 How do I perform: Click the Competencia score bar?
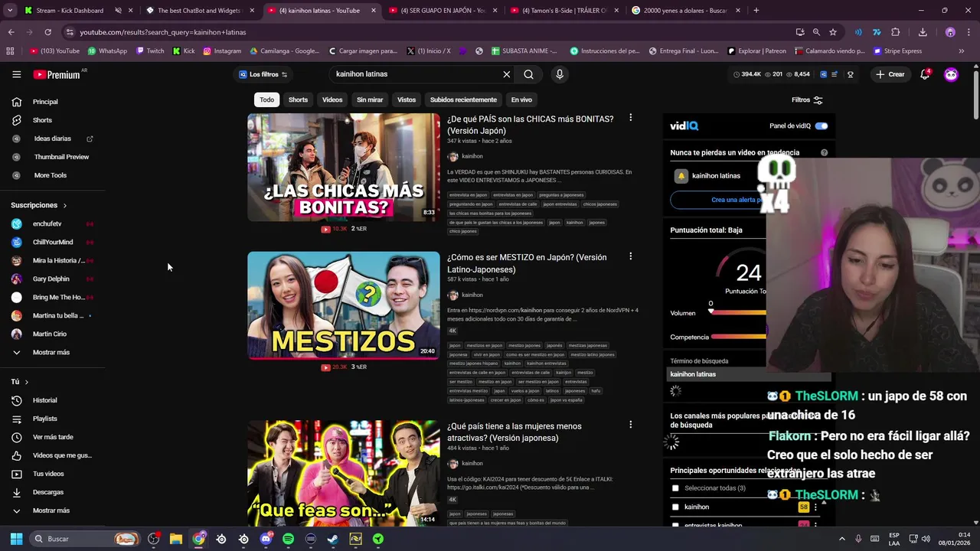[x=739, y=337]
